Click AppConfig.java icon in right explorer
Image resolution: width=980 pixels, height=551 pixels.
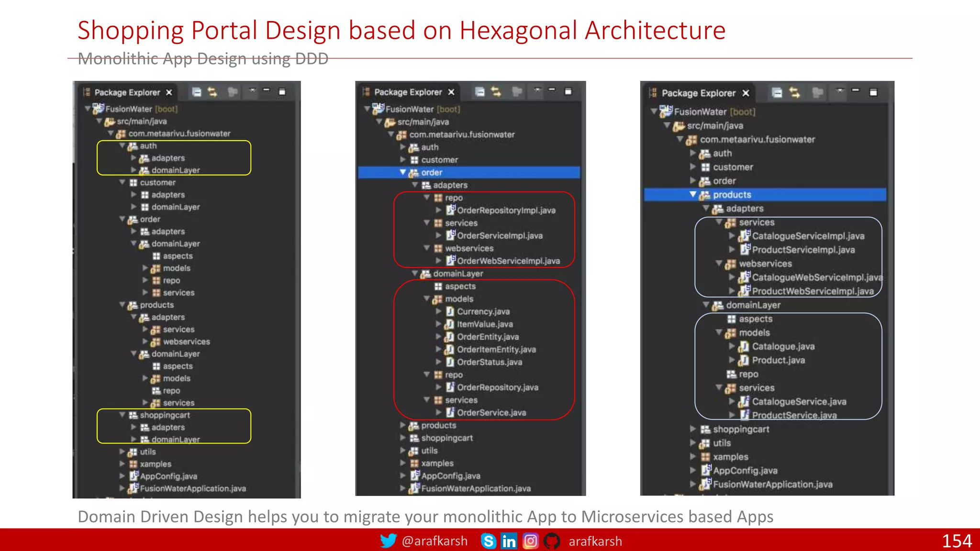tap(706, 470)
